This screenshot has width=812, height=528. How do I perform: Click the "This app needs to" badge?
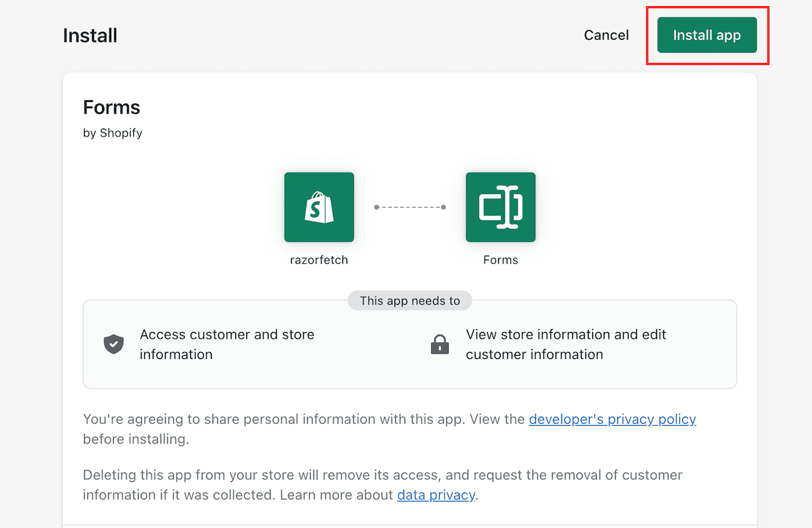click(409, 301)
